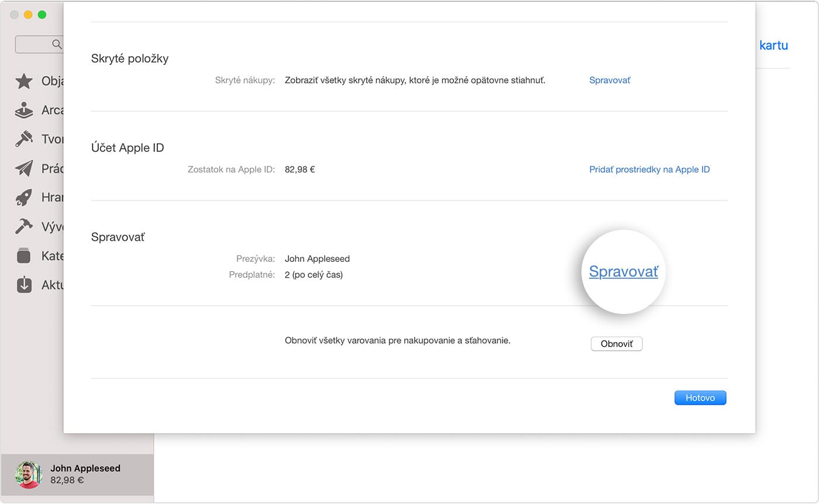Select the Develop hammer icon

coord(24,227)
